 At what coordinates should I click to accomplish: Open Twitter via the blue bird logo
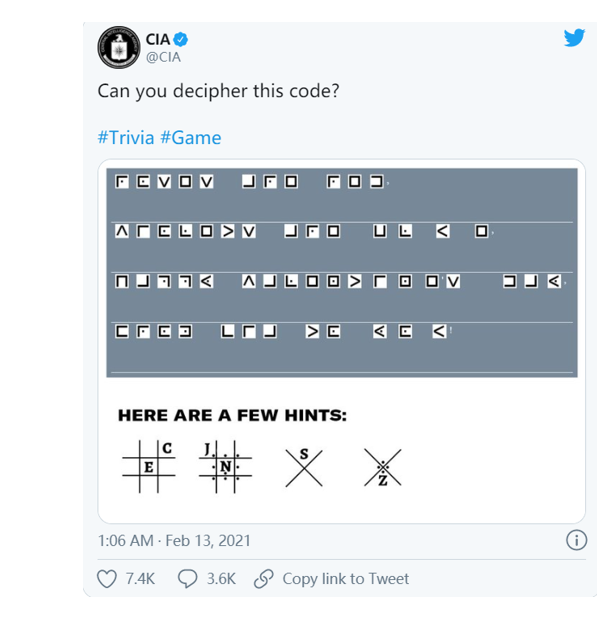tap(574, 38)
